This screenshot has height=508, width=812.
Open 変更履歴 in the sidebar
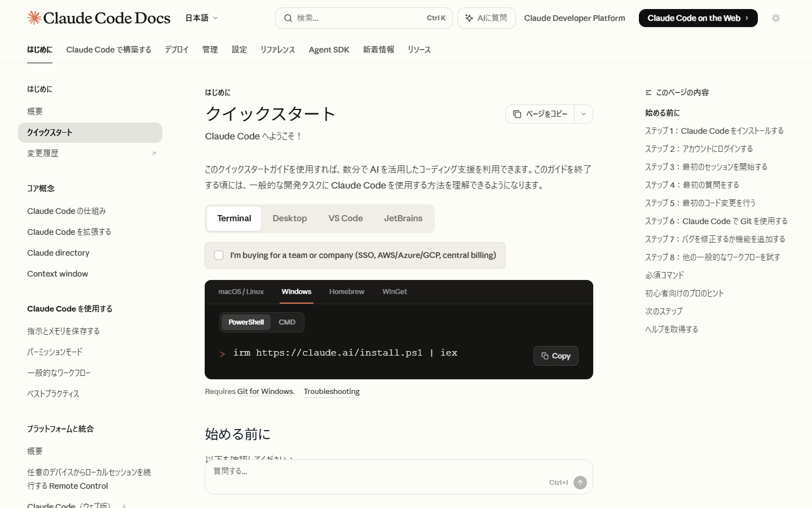point(90,154)
